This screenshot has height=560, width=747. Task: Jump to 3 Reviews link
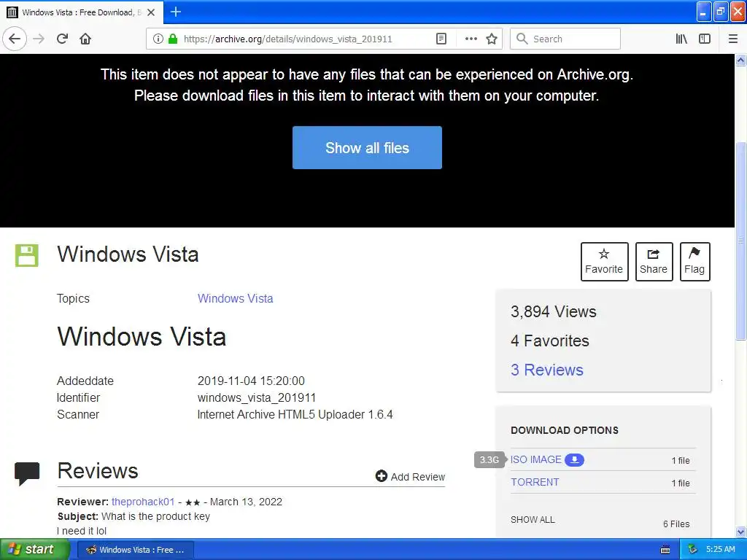click(x=547, y=370)
